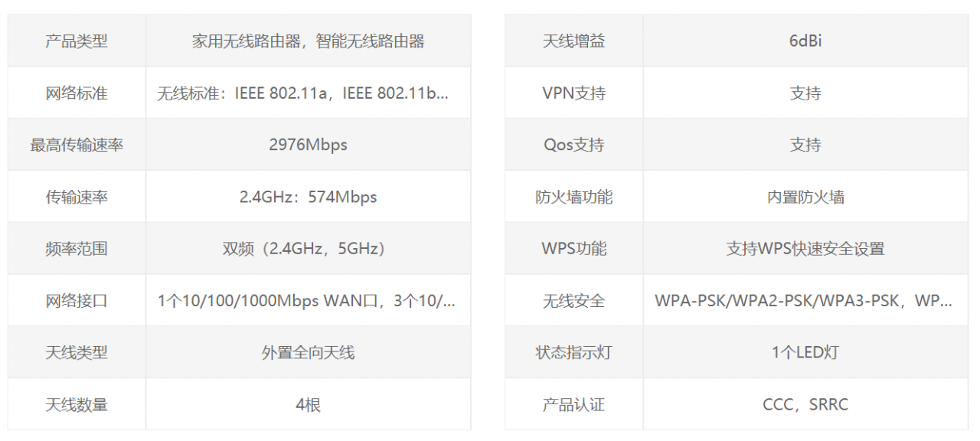Click the 内置防火墙 firewall value
The height and width of the screenshot is (441, 980).
805,197
